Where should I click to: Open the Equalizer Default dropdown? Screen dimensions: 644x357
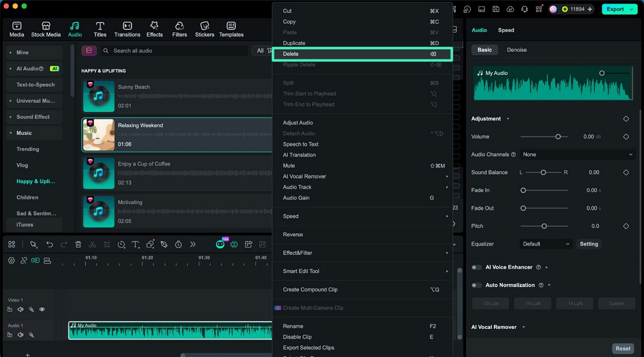point(546,244)
